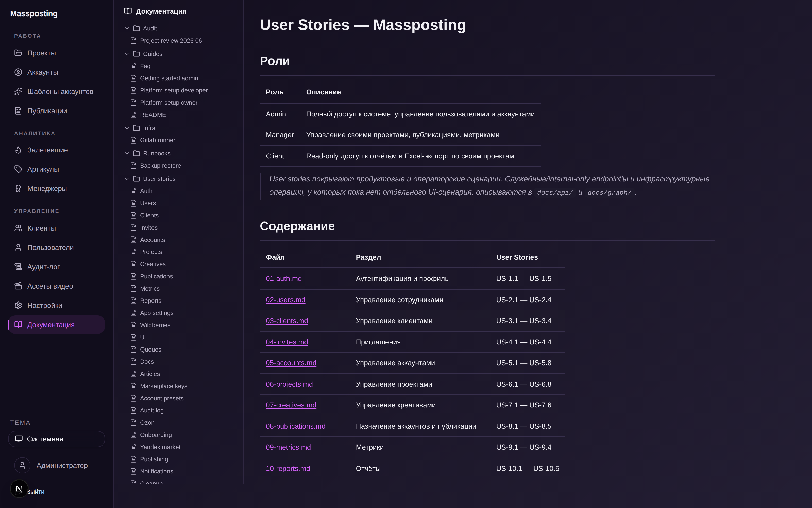Open Залетевшие analytics section
The width and height of the screenshot is (812, 508).
coord(56,150)
